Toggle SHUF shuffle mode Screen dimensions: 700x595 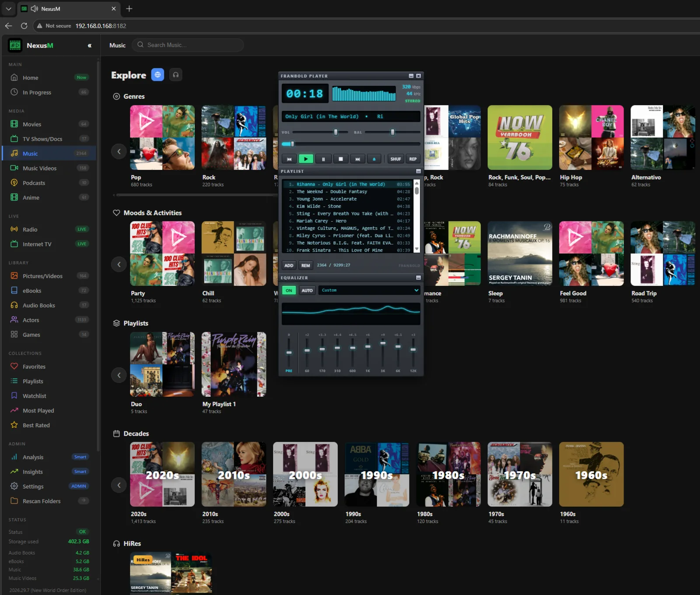coord(395,159)
